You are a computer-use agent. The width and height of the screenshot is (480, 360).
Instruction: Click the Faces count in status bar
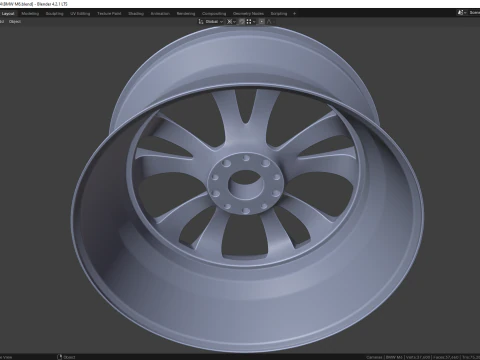coord(445,357)
